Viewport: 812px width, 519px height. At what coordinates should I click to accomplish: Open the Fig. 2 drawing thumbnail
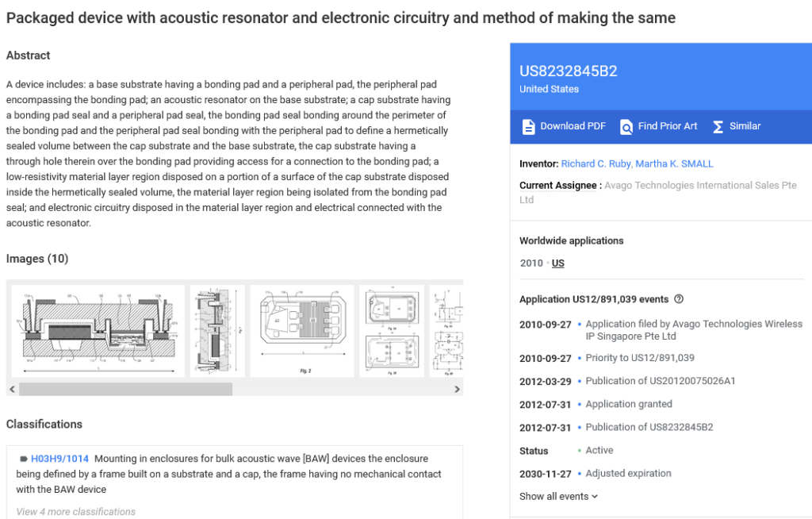[302, 331]
